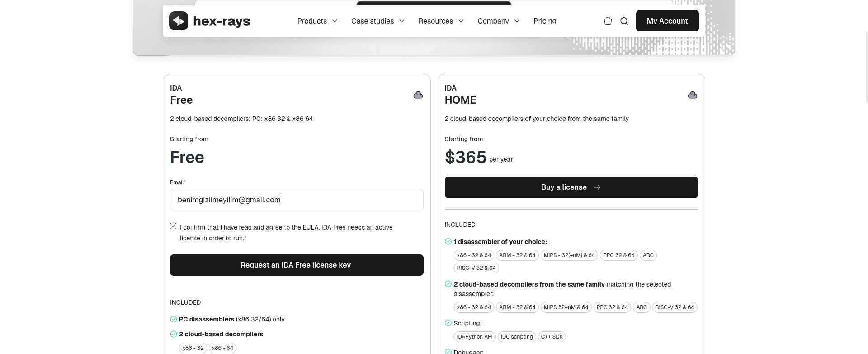Click the C++ SDK tag
Image resolution: width=868 pixels, height=354 pixels.
(552, 337)
